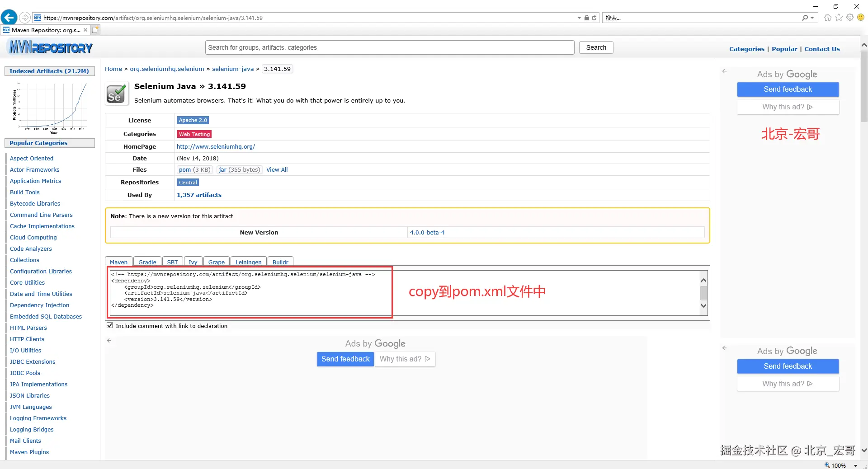Click the Search button on MVNRepository
868x469 pixels.
[x=596, y=47]
